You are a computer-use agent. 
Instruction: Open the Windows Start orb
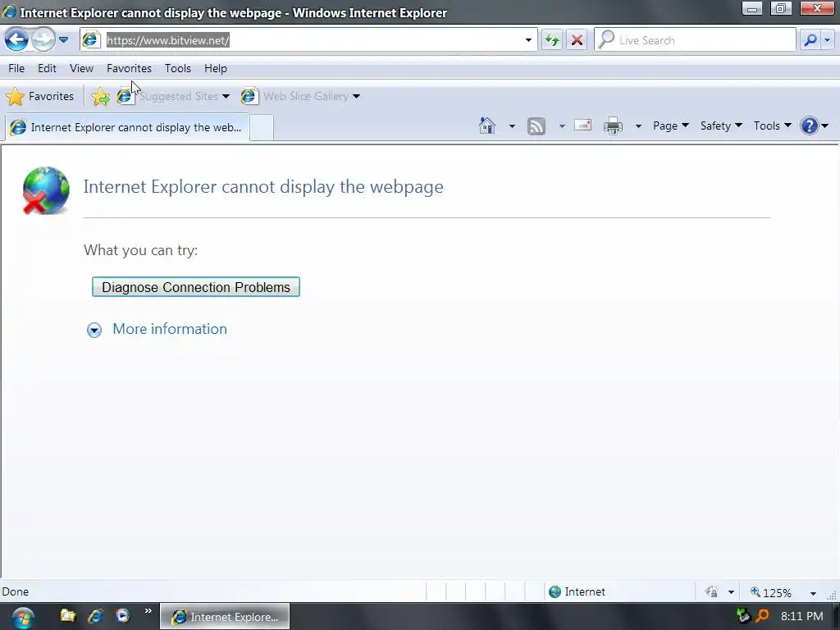23,618
